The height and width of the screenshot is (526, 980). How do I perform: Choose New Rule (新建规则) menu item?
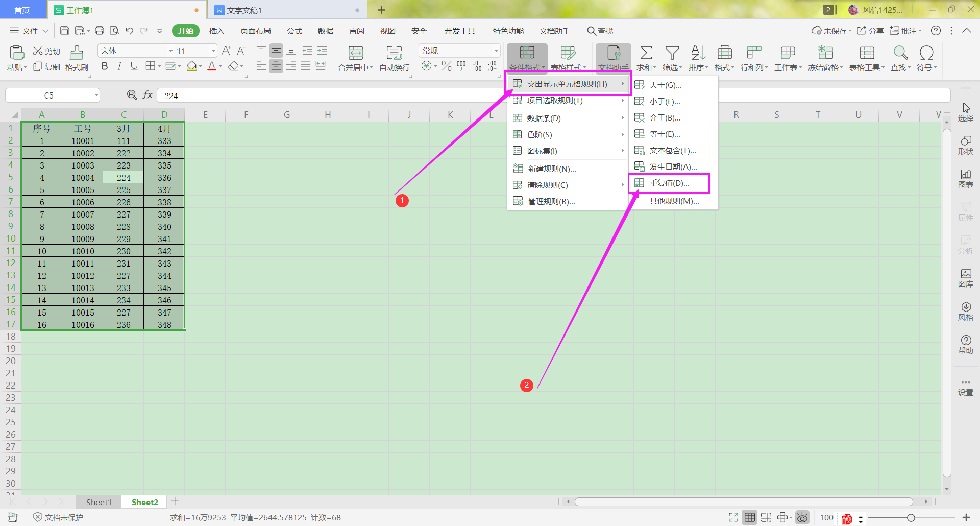click(568, 169)
